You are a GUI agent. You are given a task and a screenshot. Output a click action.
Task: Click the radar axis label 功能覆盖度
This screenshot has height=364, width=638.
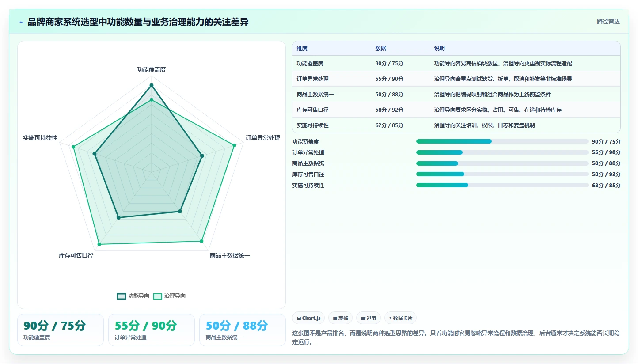tap(152, 69)
